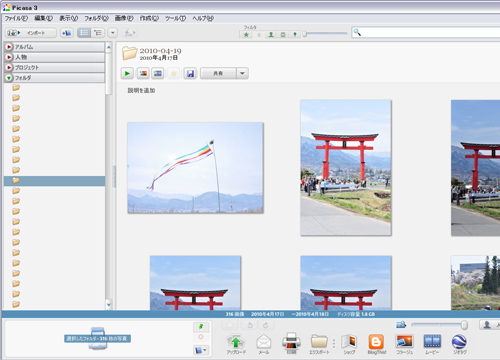Image resolution: width=500 pixels, height=360 pixels.
Task: Expand the プロジェクト section
Action: click(9, 67)
